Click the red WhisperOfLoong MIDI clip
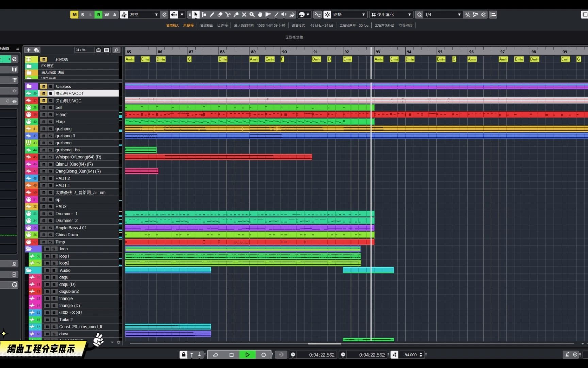The image size is (588, 368). [x=218, y=157]
